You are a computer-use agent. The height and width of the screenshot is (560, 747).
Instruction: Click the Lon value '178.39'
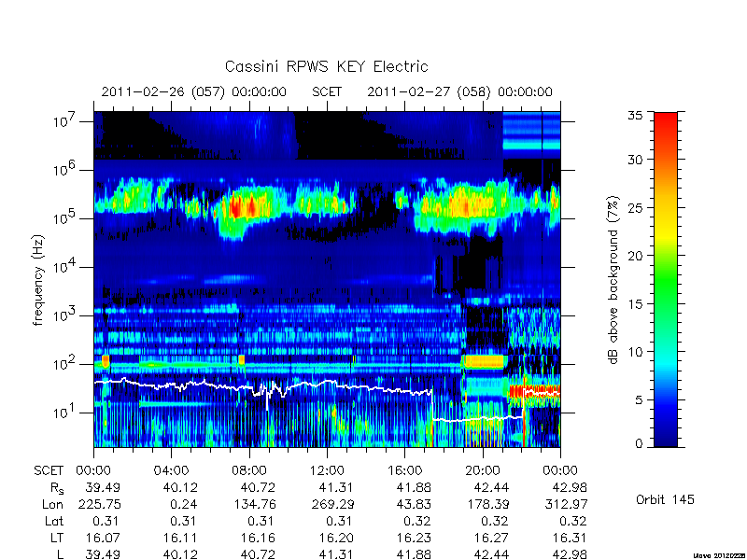(x=487, y=504)
